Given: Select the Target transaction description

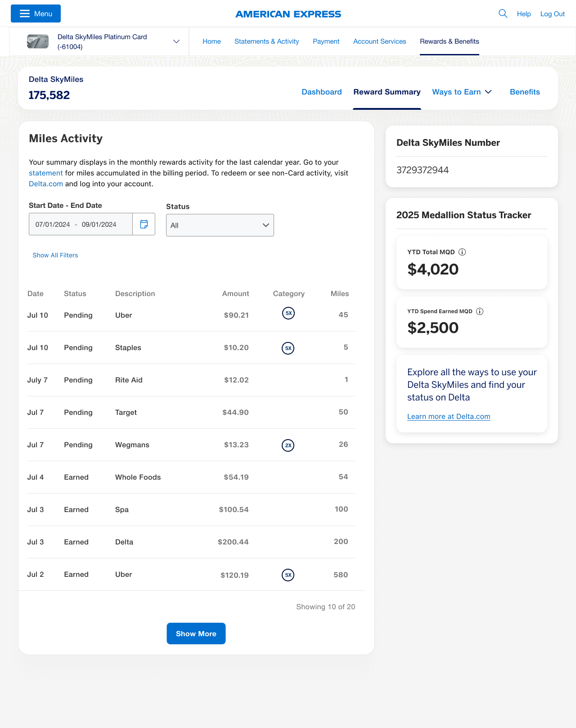Looking at the screenshot, I should (x=126, y=412).
